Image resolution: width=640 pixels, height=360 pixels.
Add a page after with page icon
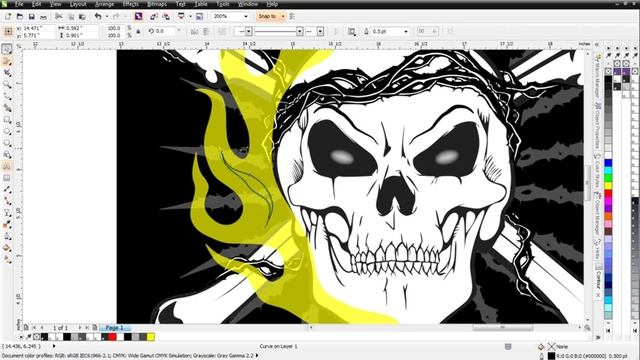(95, 328)
